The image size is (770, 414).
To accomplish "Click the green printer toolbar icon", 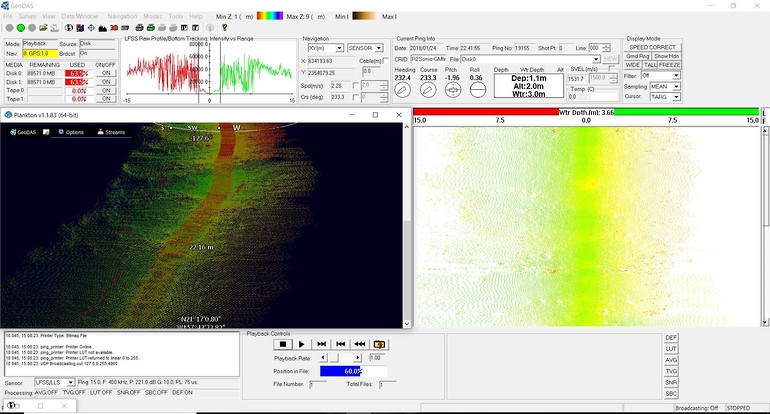I will tap(151, 28).
